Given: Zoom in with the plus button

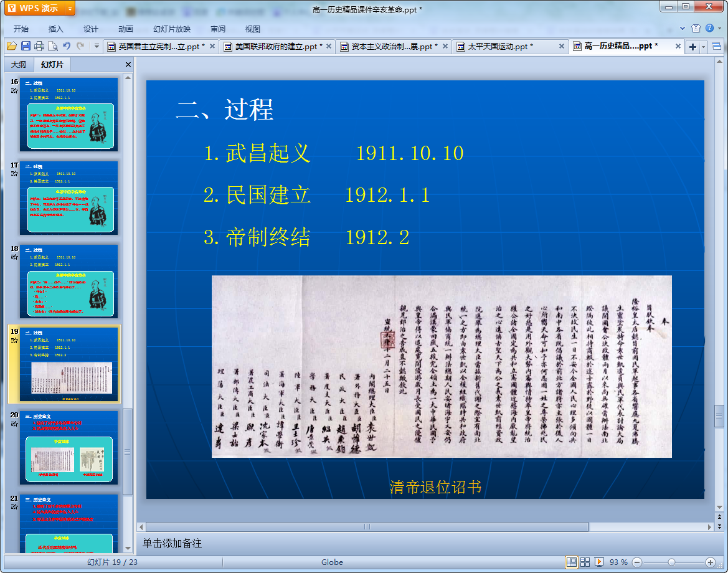Looking at the screenshot, I should coord(710,562).
